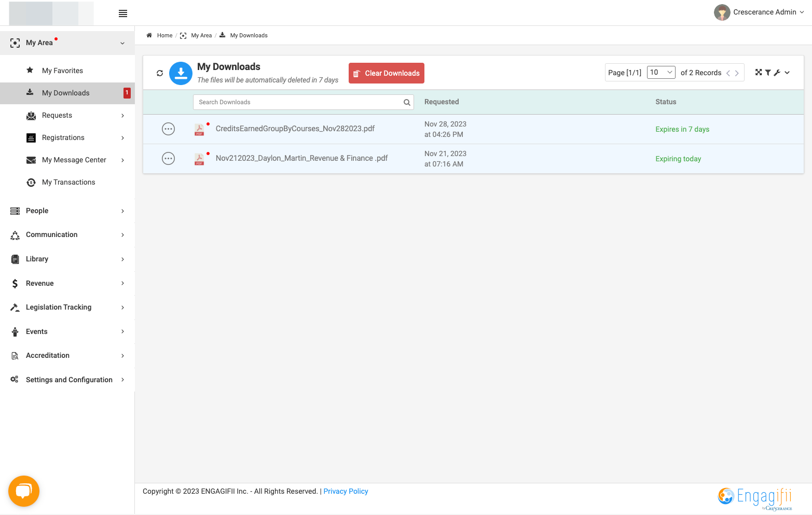
Task: Click the fullscreen expand icon
Action: click(759, 73)
